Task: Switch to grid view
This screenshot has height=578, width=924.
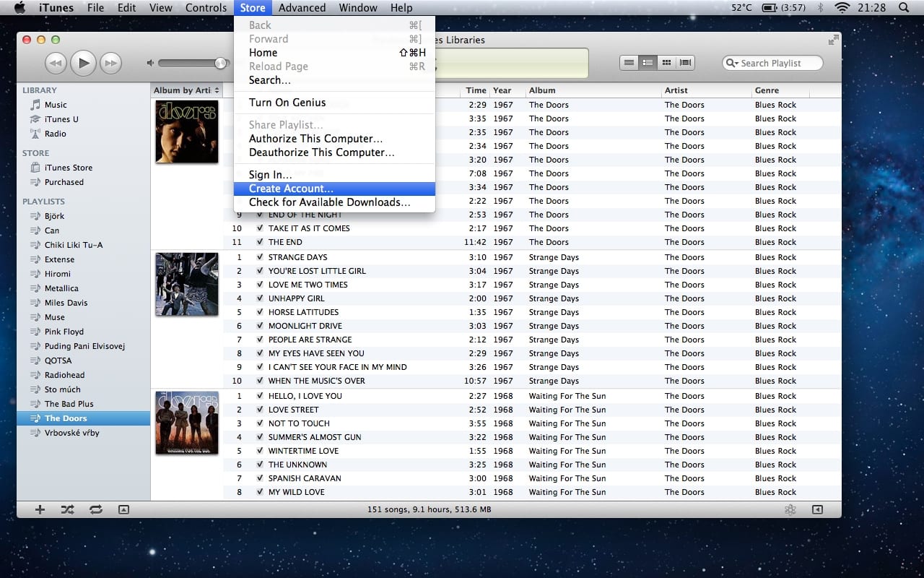Action: pos(666,63)
